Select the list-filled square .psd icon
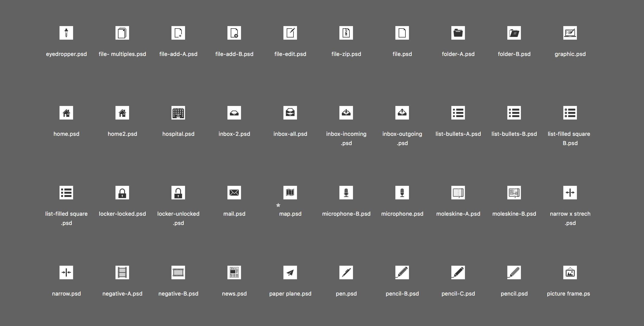 coord(66,193)
